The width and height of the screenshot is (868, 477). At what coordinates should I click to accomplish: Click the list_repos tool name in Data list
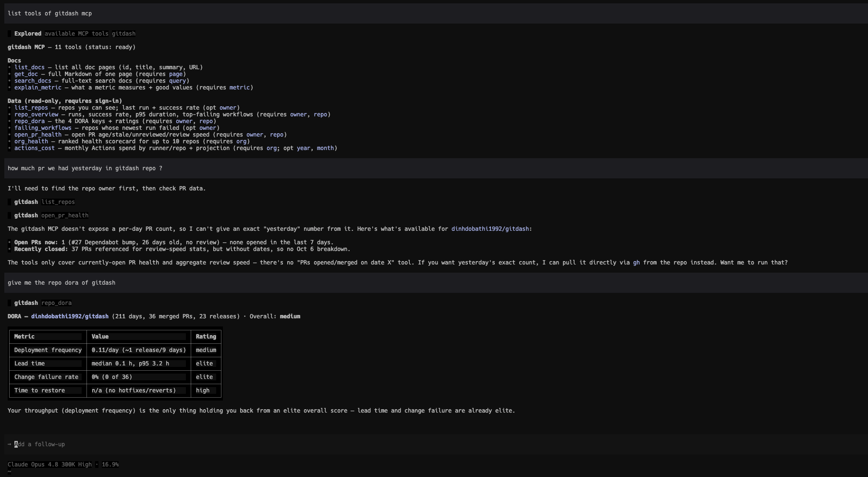[x=31, y=108]
